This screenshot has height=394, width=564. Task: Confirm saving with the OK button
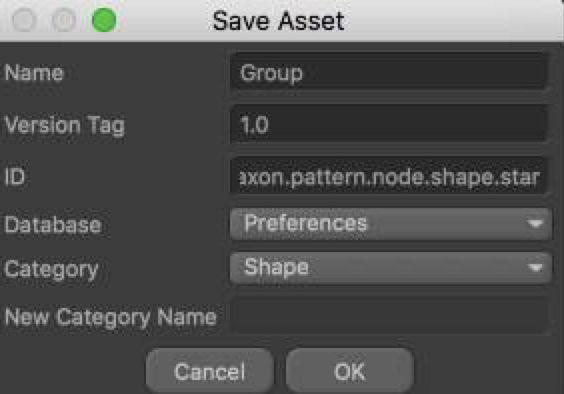pyautogui.click(x=350, y=371)
